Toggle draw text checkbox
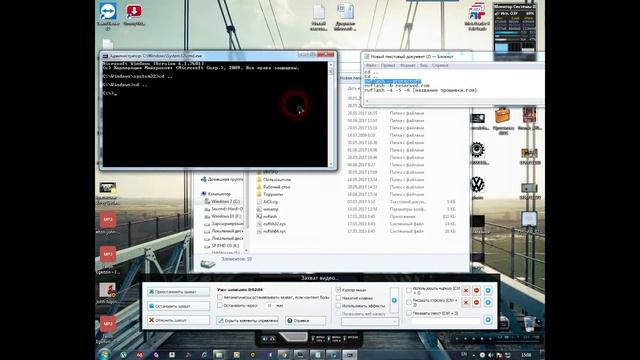The width and height of the screenshot is (640, 360). tap(409, 313)
